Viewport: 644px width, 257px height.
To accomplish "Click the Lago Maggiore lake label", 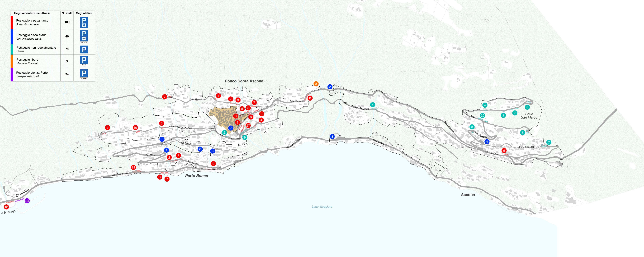I will tap(322, 207).
